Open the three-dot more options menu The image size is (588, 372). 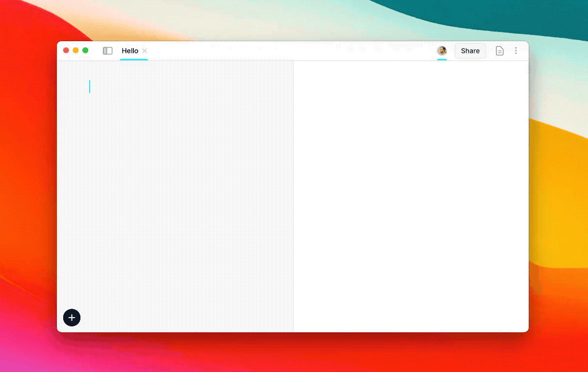pyautogui.click(x=516, y=50)
